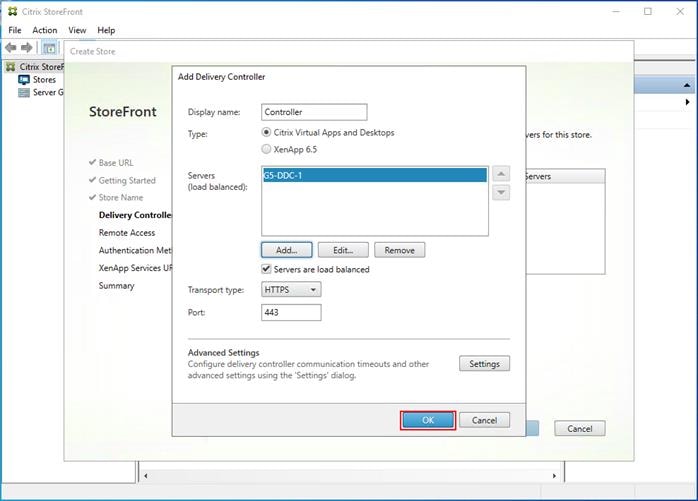
Task: Click the Citrix StoreFront title bar icon
Action: coord(12,12)
